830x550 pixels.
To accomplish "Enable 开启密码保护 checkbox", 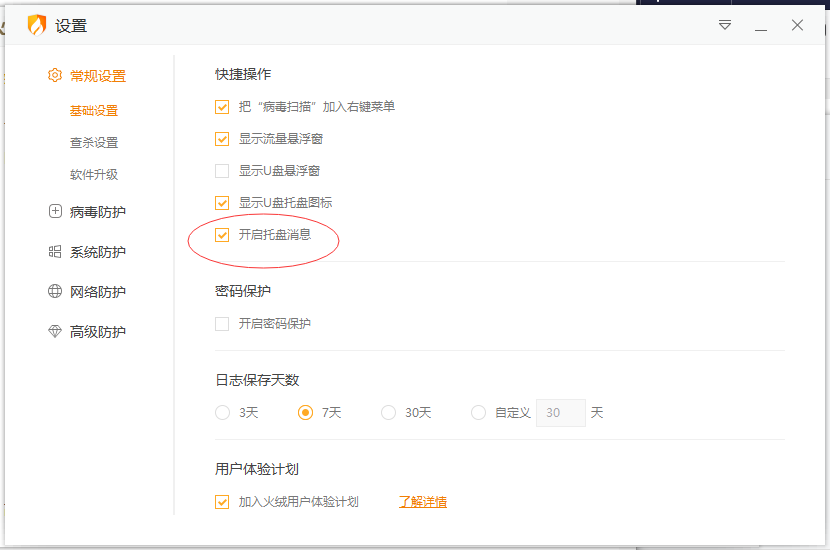I will pyautogui.click(x=222, y=324).
